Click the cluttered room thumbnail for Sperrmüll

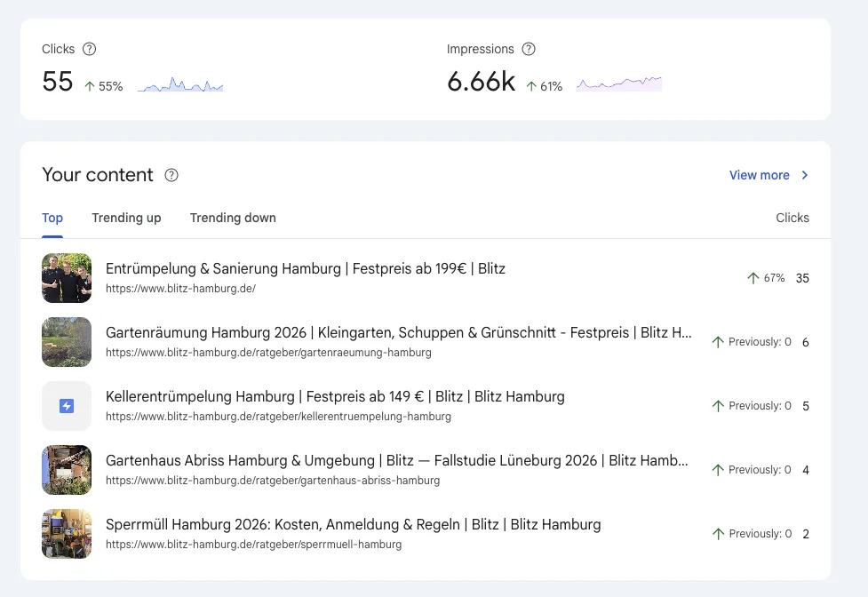point(67,534)
